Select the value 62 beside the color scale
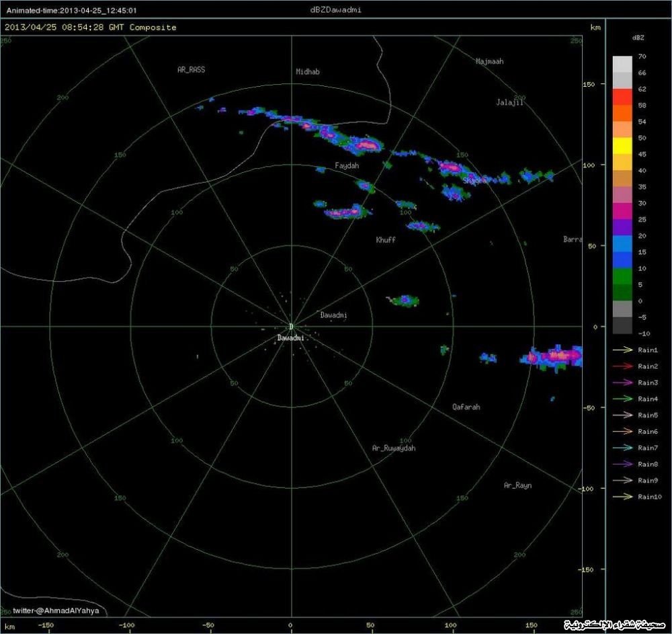Screen dimensions: 672x634 coord(642,89)
